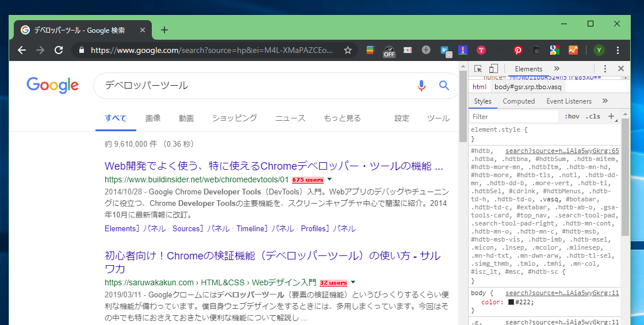Select the body#gsr.srp.tbo.vasq breadcrumb
This screenshot has height=325, width=644.
pos(528,87)
